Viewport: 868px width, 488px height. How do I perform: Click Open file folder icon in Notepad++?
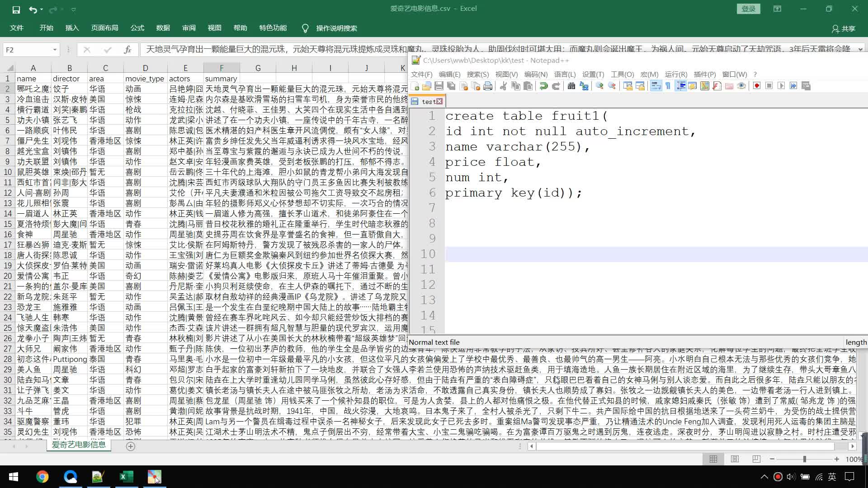[x=426, y=86]
